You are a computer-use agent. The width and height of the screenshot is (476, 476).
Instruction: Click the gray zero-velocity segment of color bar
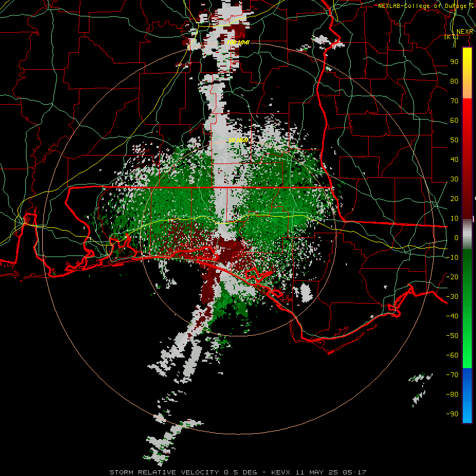[467, 234]
